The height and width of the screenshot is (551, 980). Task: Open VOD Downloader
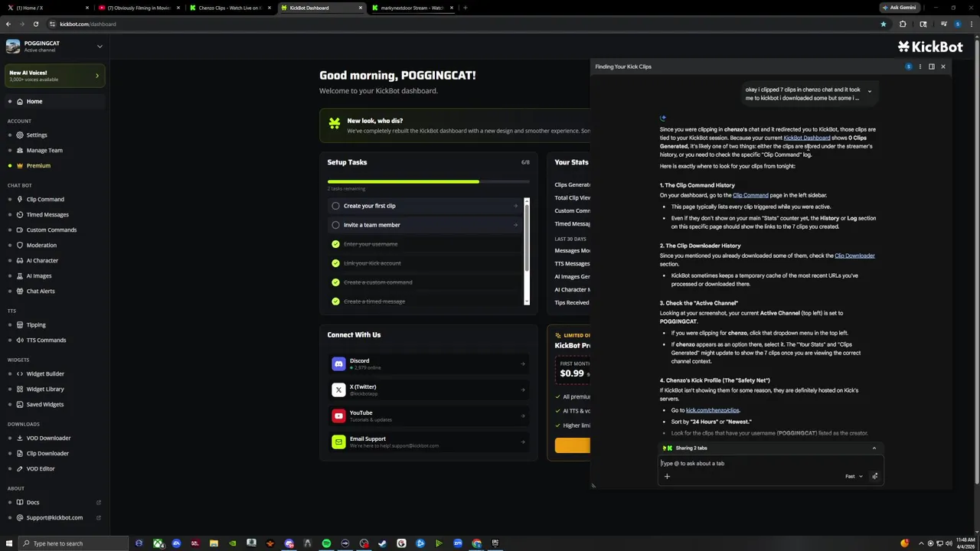pyautogui.click(x=54, y=438)
